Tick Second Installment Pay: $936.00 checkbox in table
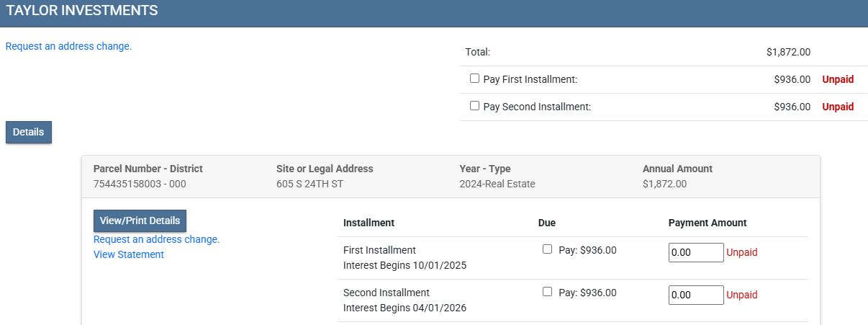868x325 pixels. pyautogui.click(x=547, y=292)
